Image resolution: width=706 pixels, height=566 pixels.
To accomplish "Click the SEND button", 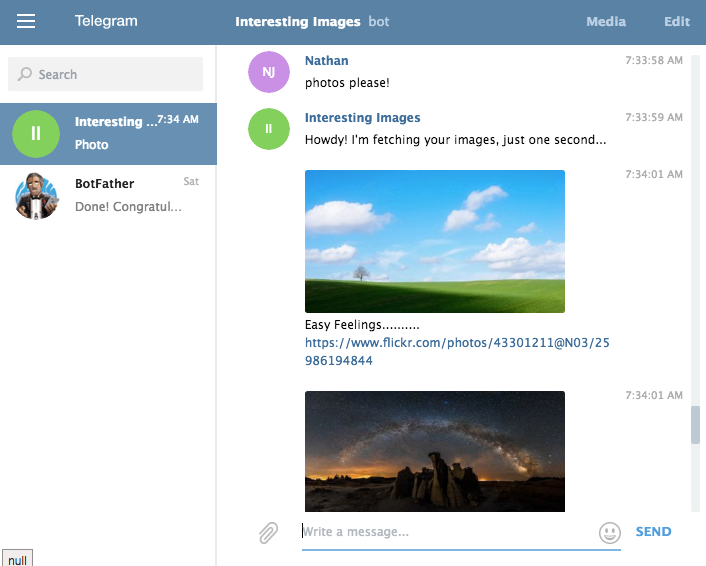I will (653, 532).
